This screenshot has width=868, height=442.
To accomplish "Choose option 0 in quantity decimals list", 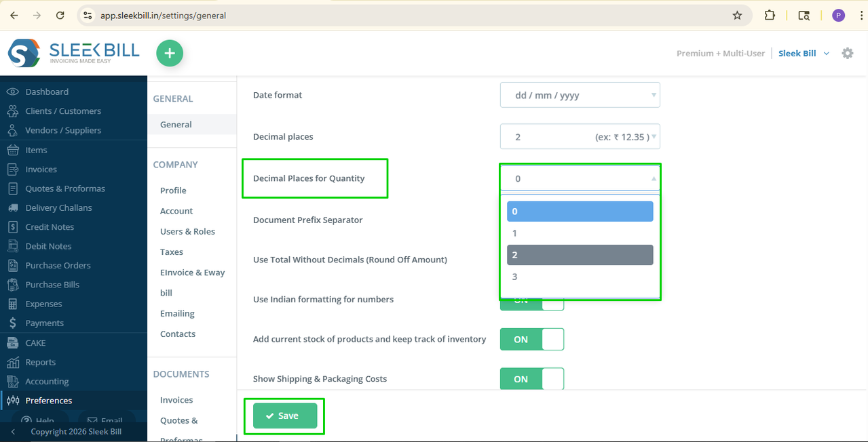I will pos(580,212).
